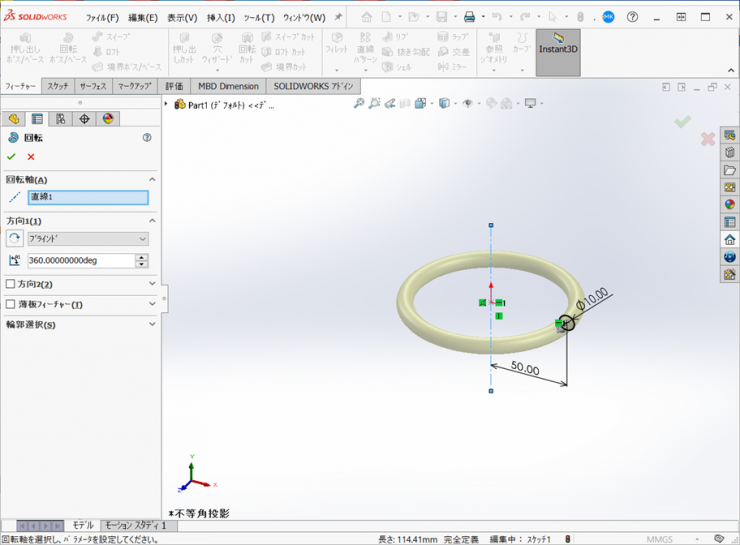
Task: Enable the 方向2(2) checkbox
Action: (11, 284)
